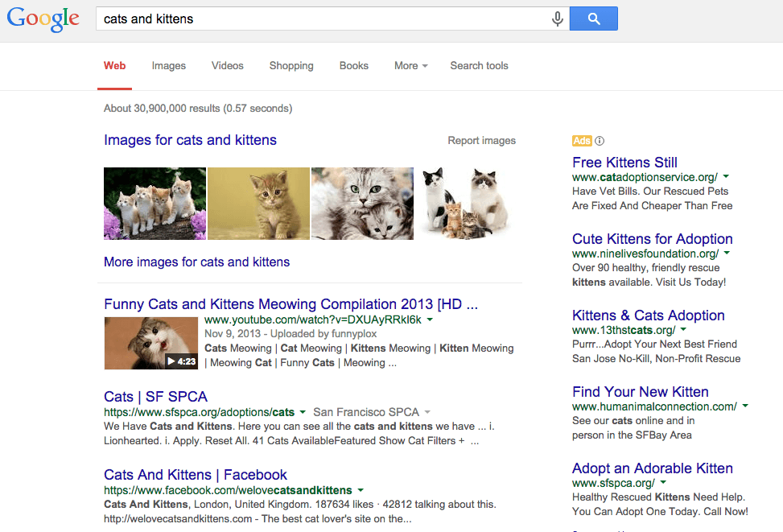Screen dimensions: 783x532
Task: Expand arrow next to facebook.com/welovecatsandkittens URL
Action: tap(361, 490)
